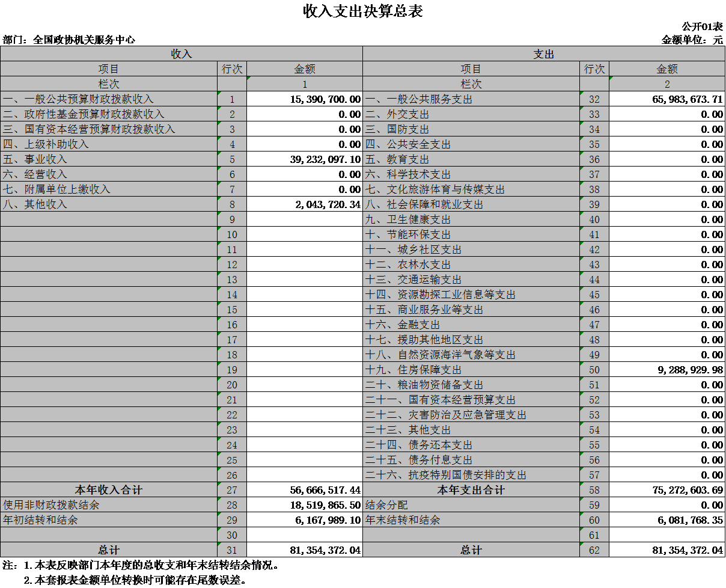Select amount 2,043,720.34
The width and height of the screenshot is (726, 588).
(305, 204)
